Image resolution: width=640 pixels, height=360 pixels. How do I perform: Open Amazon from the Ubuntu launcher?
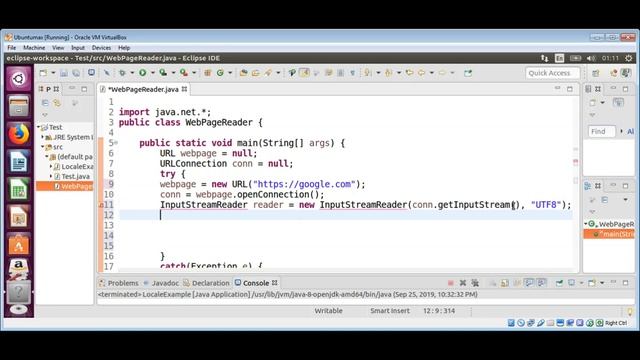coord(18,267)
